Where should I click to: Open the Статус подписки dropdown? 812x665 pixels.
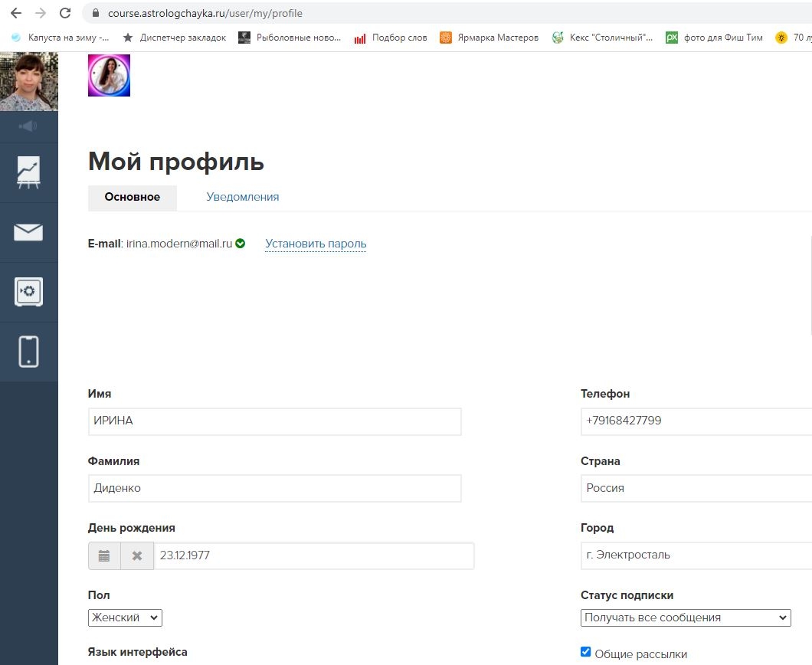point(686,617)
